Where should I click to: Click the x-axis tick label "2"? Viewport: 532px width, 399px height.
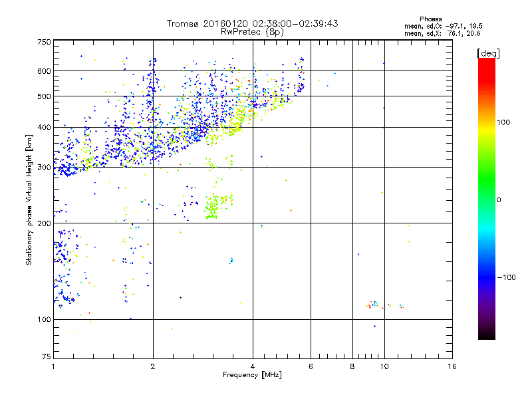tap(153, 366)
